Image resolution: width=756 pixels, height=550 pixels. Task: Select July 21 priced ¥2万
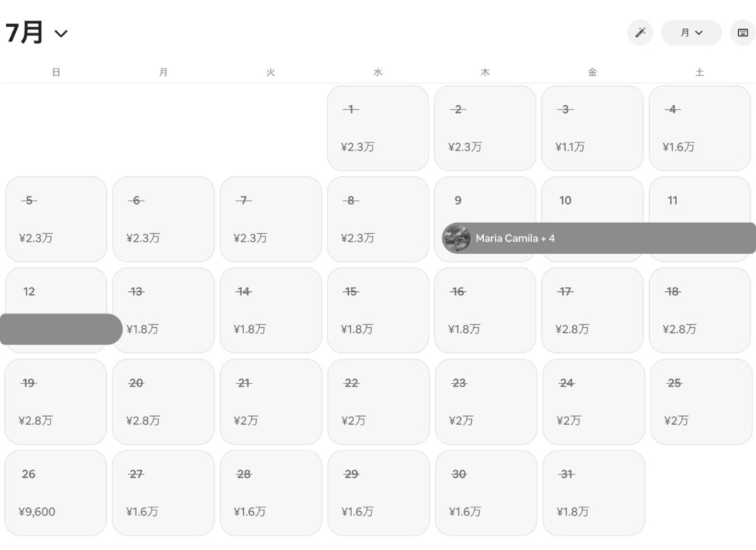coord(271,401)
